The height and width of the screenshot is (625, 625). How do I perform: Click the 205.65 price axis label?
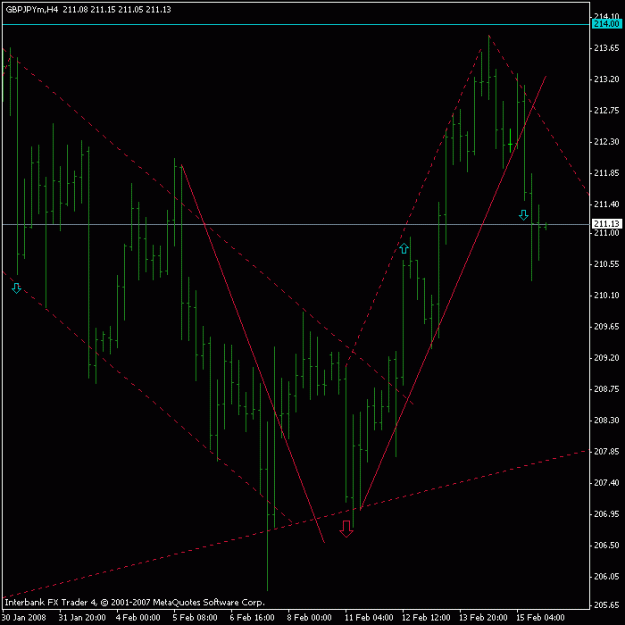click(x=606, y=605)
